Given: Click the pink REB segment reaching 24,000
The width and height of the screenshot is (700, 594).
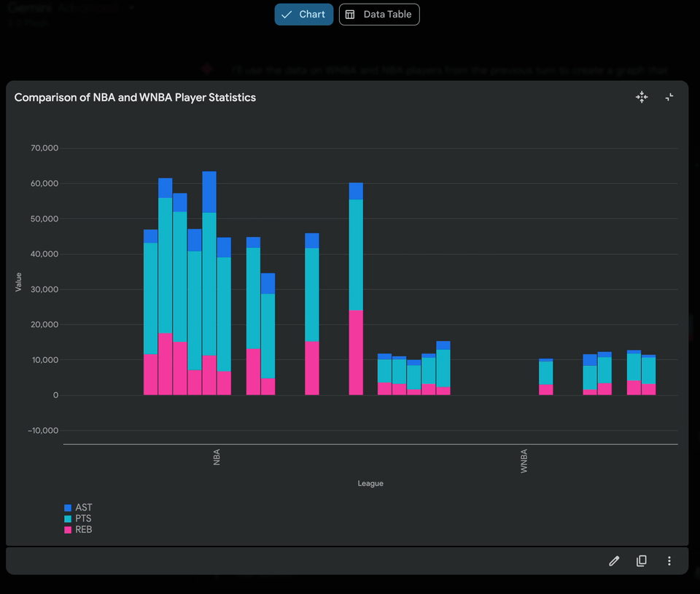Looking at the screenshot, I should click(x=356, y=353).
